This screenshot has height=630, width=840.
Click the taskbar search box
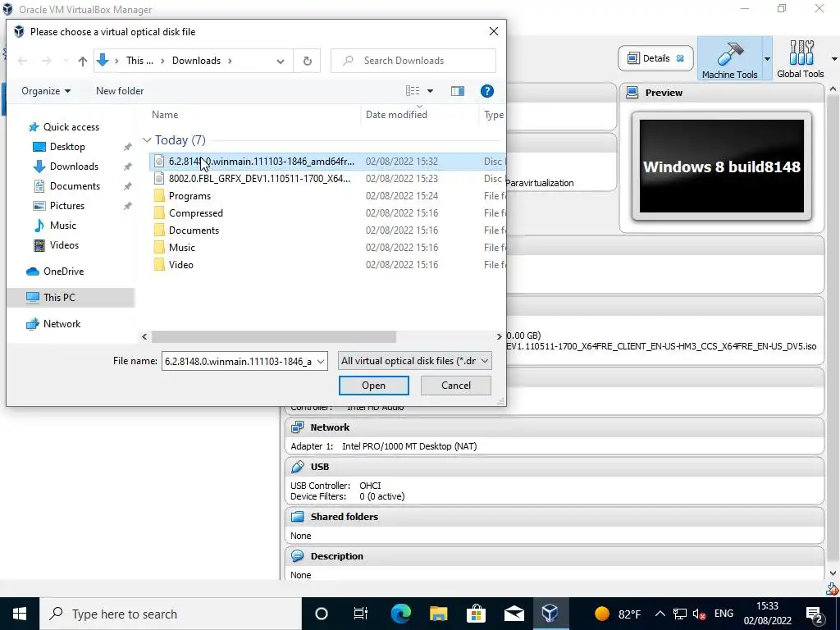point(171,614)
